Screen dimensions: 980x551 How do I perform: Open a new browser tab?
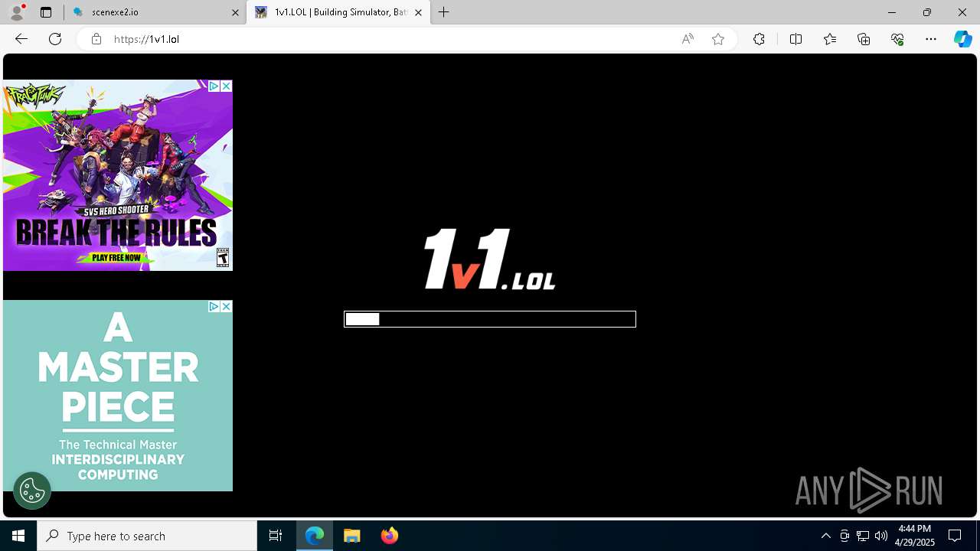[x=444, y=12]
